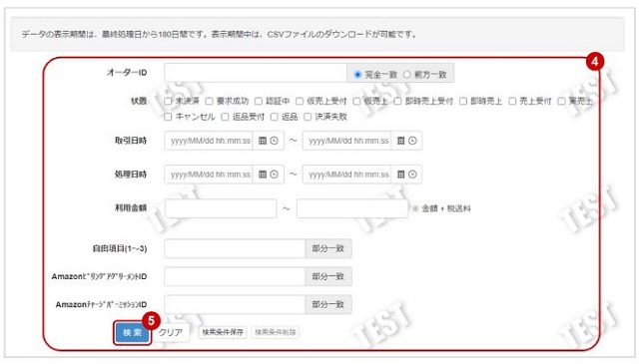This screenshot has height=364, width=639.
Task: Focus the 処理日時 start date field
Action: [x=209, y=175]
